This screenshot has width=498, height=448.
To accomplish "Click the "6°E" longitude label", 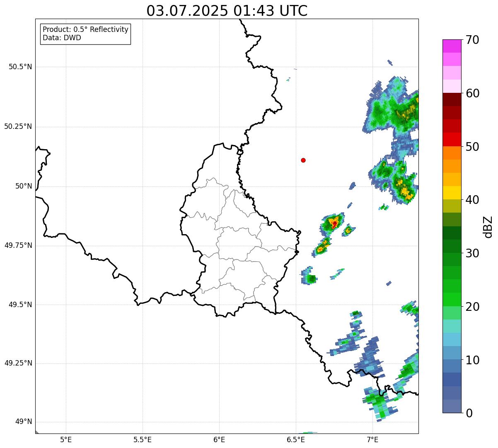I will 219,439.
